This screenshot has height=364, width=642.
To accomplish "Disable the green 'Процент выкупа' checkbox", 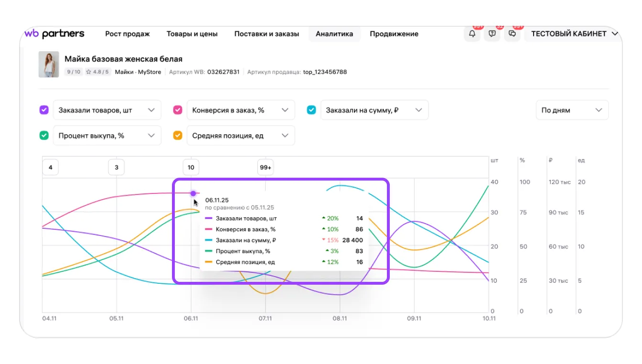I will pos(44,136).
